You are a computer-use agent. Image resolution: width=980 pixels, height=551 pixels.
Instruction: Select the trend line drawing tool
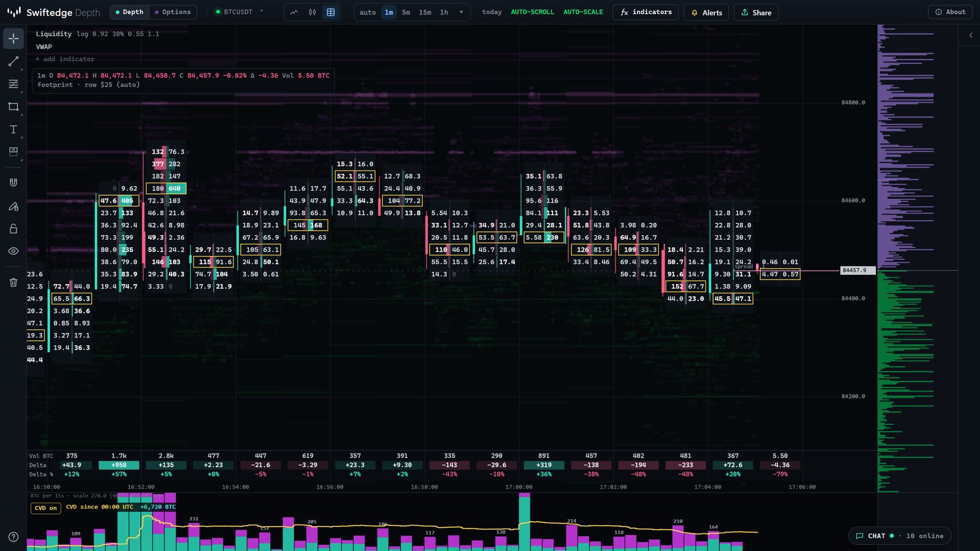13,61
